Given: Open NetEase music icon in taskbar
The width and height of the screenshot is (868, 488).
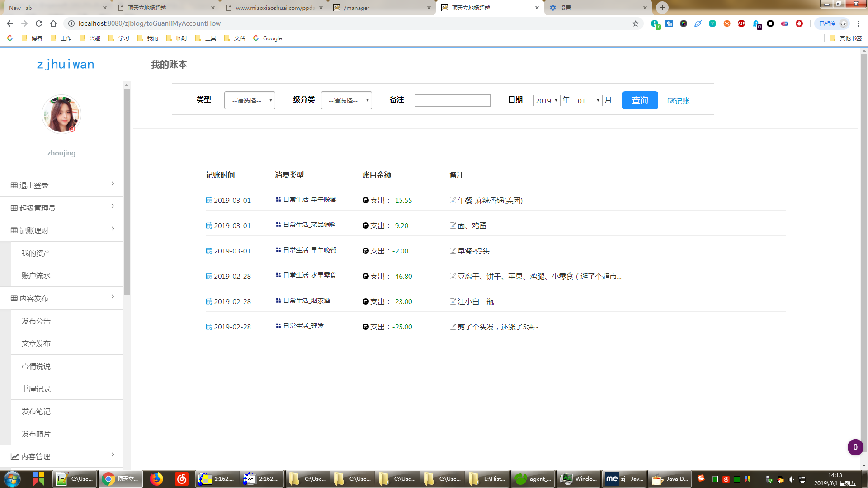Looking at the screenshot, I should click(182, 479).
